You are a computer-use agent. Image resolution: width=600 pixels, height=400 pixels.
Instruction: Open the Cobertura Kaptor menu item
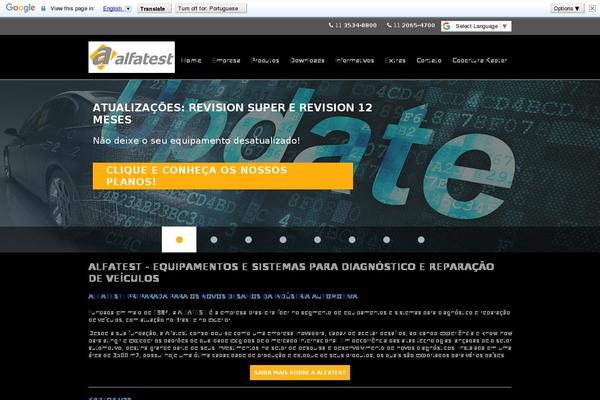[x=480, y=60]
